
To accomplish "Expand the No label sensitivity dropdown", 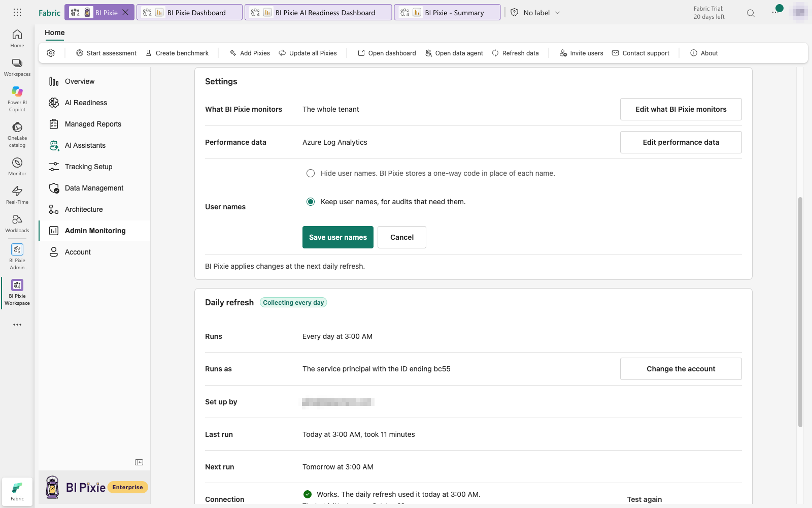I will coord(535,13).
